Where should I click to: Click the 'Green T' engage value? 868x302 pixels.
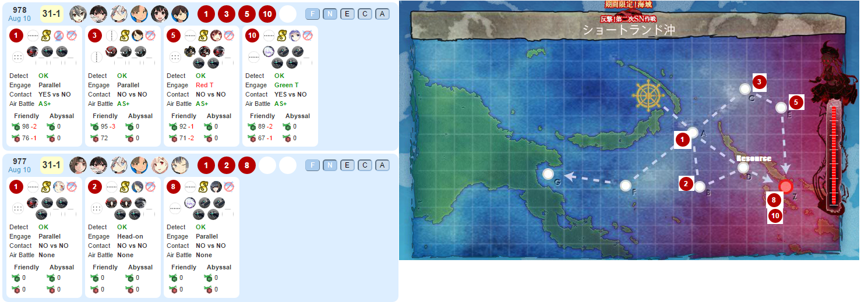pos(287,85)
